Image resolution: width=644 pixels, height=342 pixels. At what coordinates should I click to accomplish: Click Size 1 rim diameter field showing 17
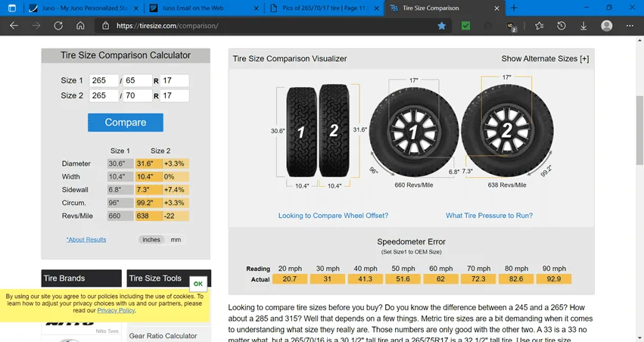(x=175, y=80)
